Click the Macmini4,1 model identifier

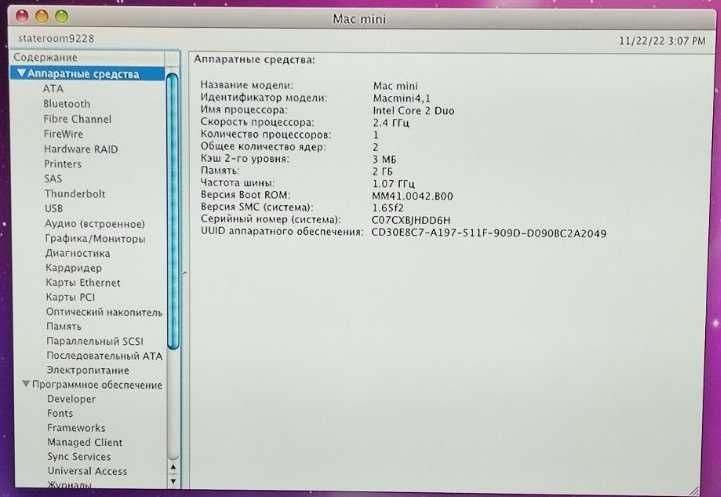coord(402,98)
